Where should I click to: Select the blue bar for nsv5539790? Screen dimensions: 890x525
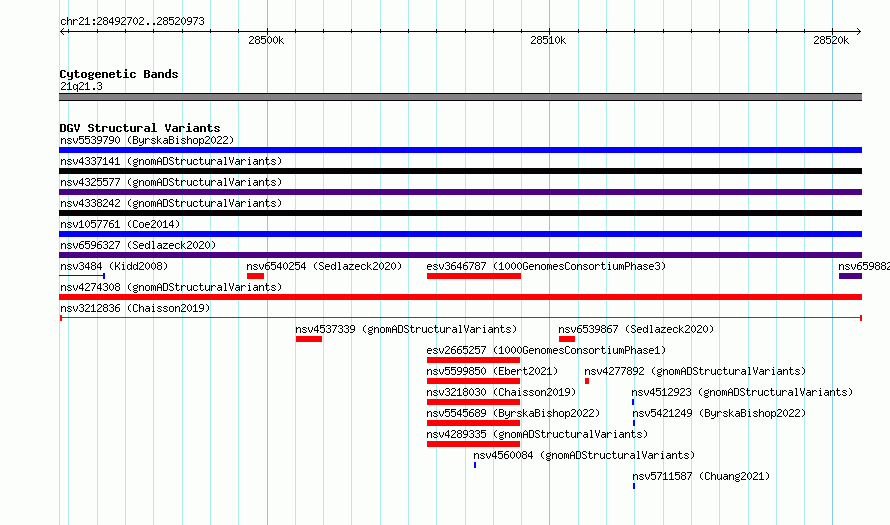[x=460, y=150]
